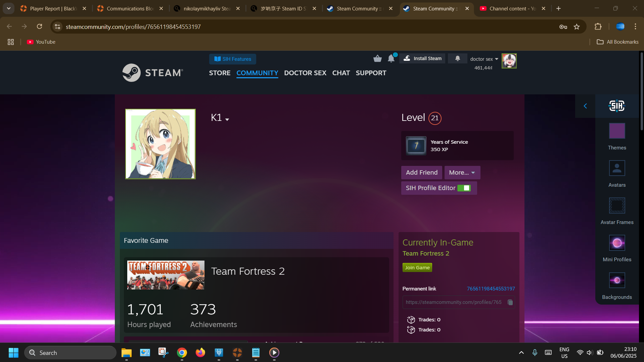Screen dimensions: 644x362
Task: Bookmark this page with the star icon
Action: pyautogui.click(x=577, y=27)
